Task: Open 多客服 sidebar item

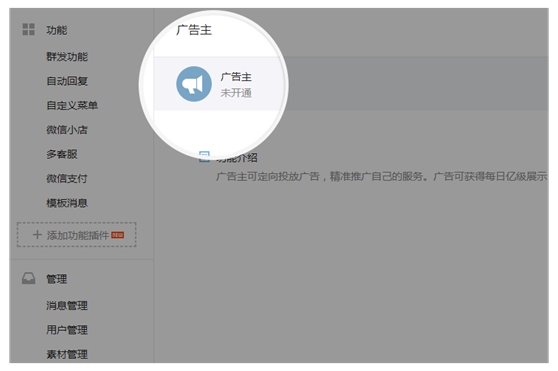Action: click(62, 154)
